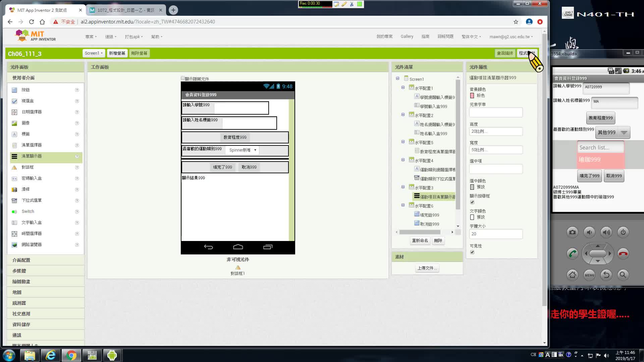Viewport: 644px width, 362px height.
Task: Open 繁體中文 language menu
Action: point(471,37)
